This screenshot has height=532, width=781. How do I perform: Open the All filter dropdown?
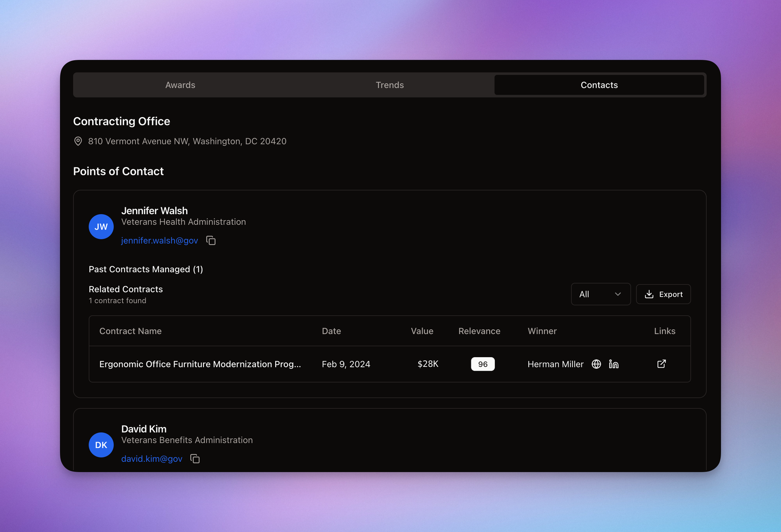600,294
